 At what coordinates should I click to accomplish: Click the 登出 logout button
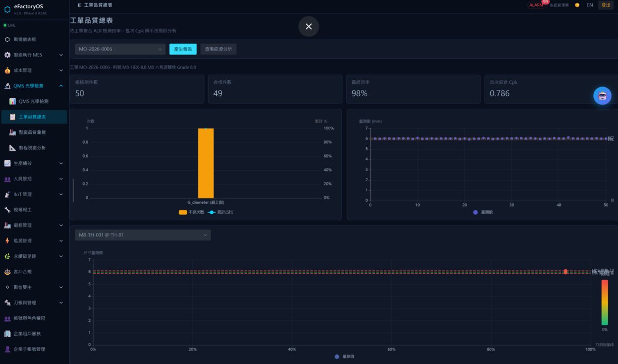pos(606,5)
